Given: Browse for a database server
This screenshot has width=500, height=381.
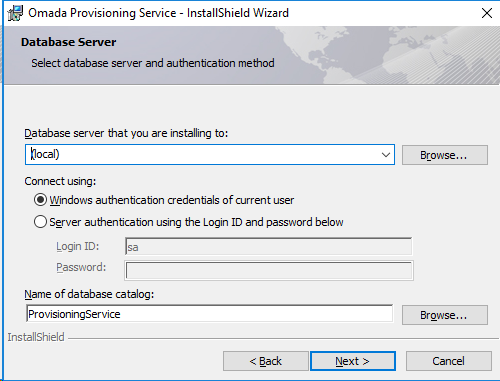Looking at the screenshot, I should (445, 155).
